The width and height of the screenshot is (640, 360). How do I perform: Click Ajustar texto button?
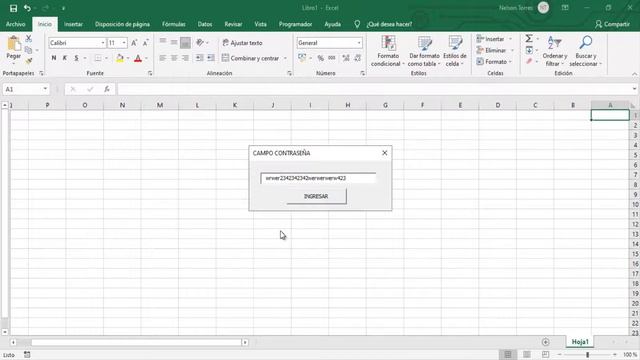(242, 43)
